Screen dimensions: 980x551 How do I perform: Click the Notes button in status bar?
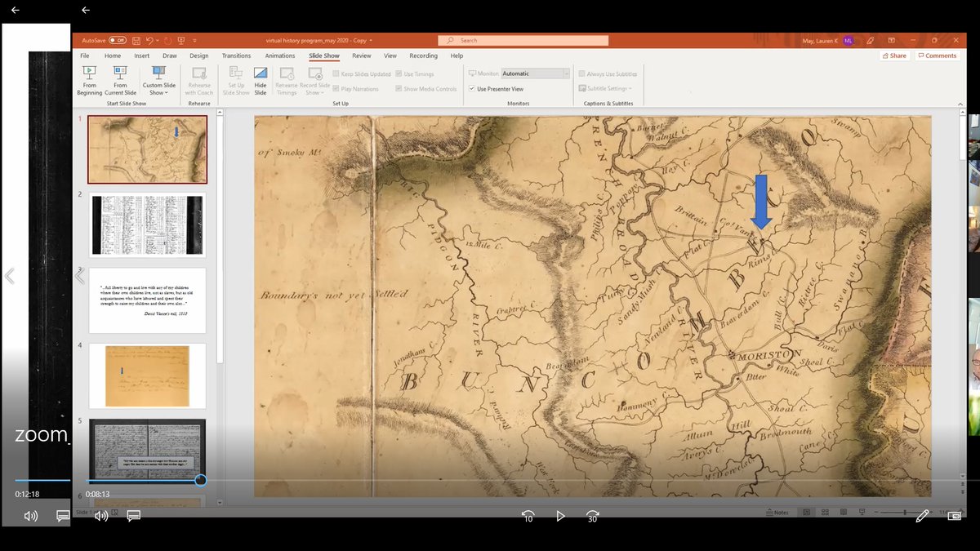[x=777, y=513]
